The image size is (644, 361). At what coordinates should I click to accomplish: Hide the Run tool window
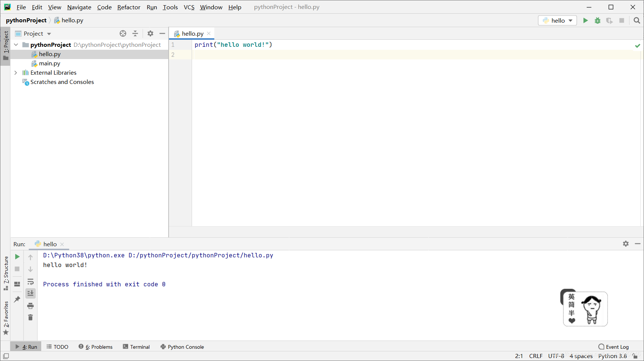pyautogui.click(x=638, y=244)
